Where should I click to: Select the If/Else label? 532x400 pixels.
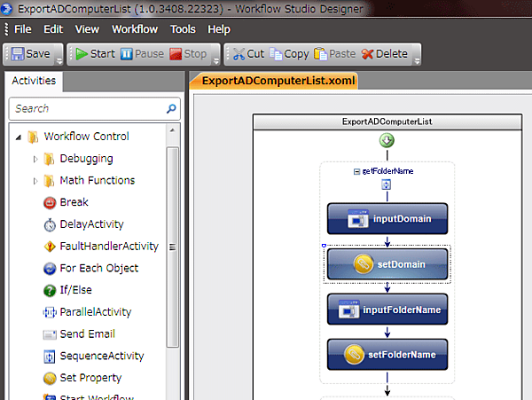[x=75, y=290]
